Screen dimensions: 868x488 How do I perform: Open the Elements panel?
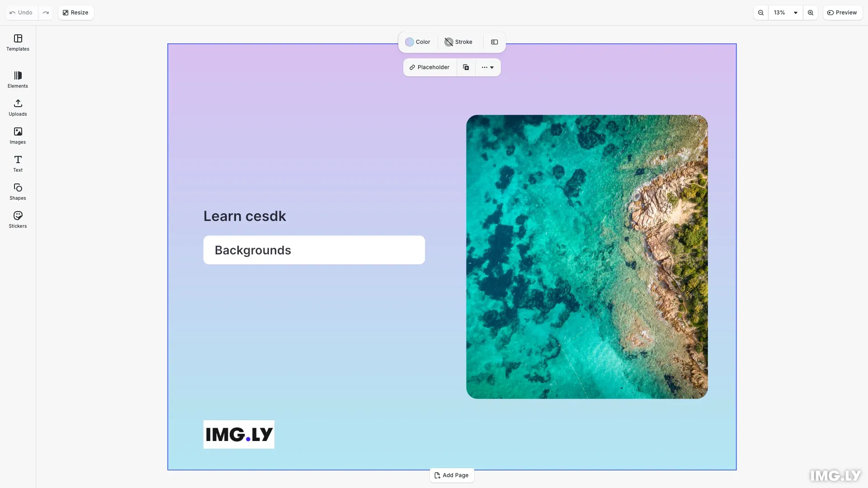tap(18, 80)
